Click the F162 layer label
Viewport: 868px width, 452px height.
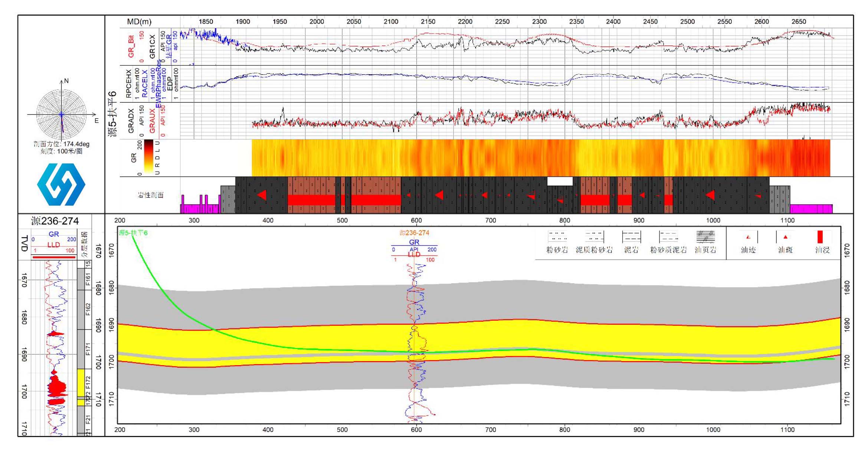point(88,309)
